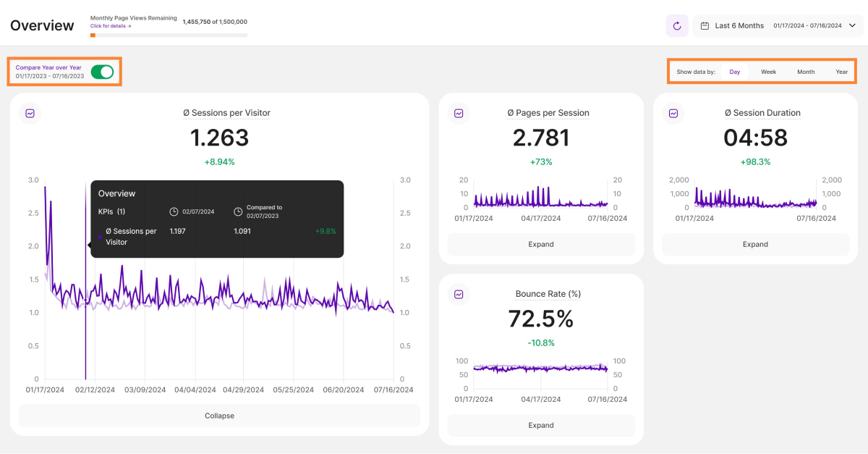
Task: Open the Click for details link
Action: (111, 26)
